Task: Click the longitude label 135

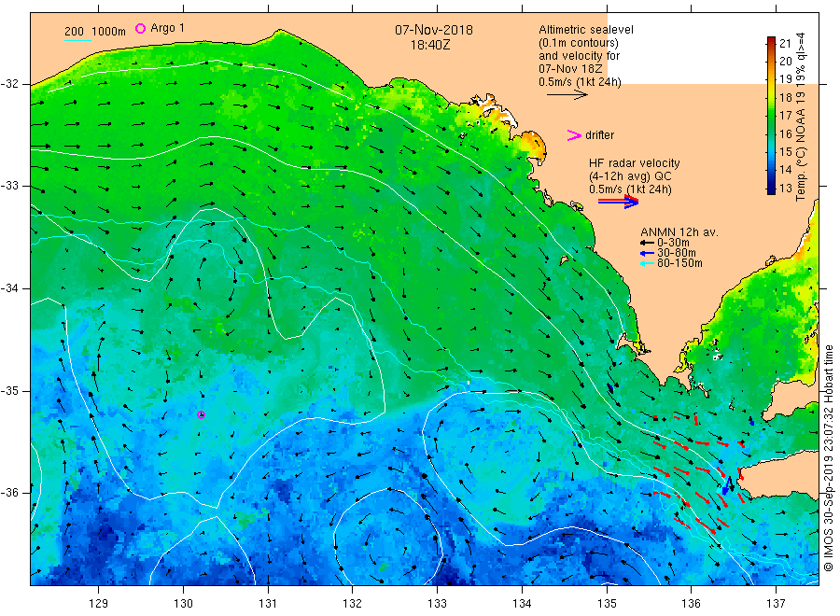Action: [607, 604]
